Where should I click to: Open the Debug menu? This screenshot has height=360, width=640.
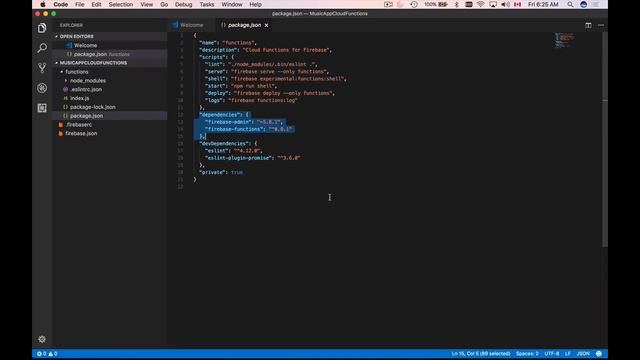pos(183,4)
